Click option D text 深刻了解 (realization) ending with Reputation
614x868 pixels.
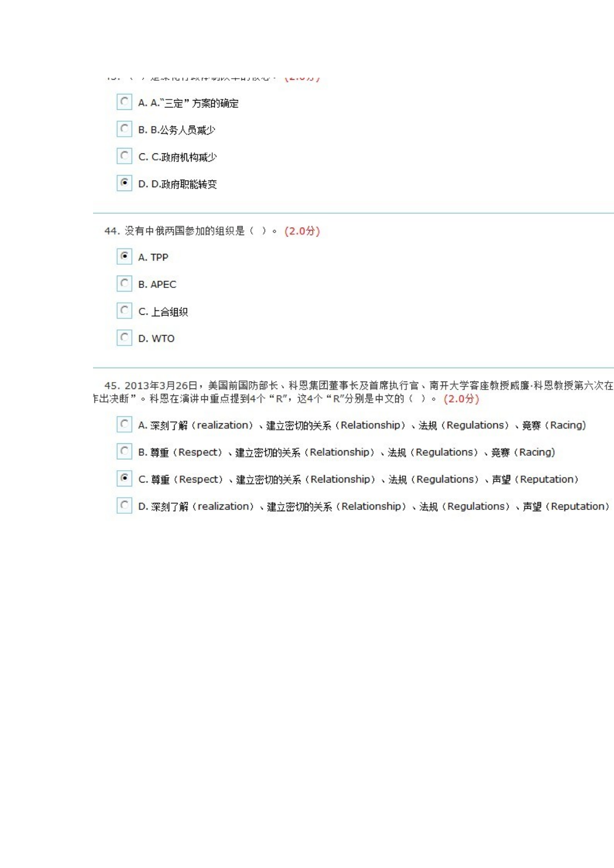(x=374, y=507)
